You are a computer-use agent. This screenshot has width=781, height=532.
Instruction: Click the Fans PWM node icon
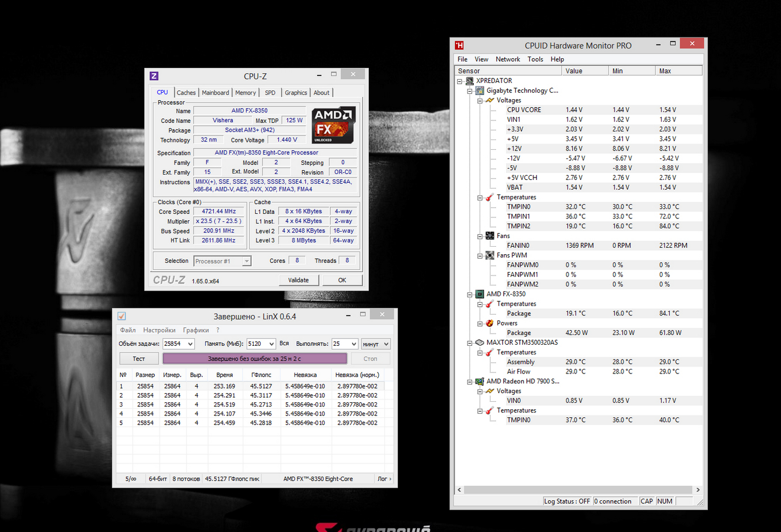pos(490,255)
